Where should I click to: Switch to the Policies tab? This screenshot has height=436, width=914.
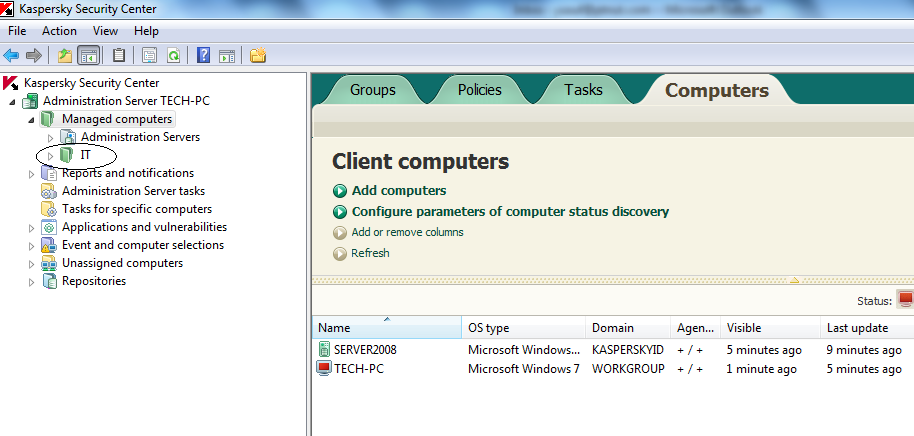point(480,90)
